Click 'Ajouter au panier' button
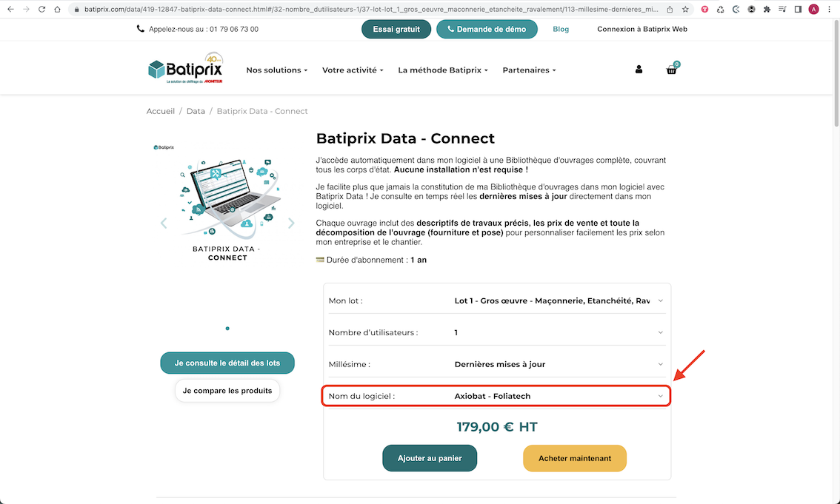 (x=430, y=458)
